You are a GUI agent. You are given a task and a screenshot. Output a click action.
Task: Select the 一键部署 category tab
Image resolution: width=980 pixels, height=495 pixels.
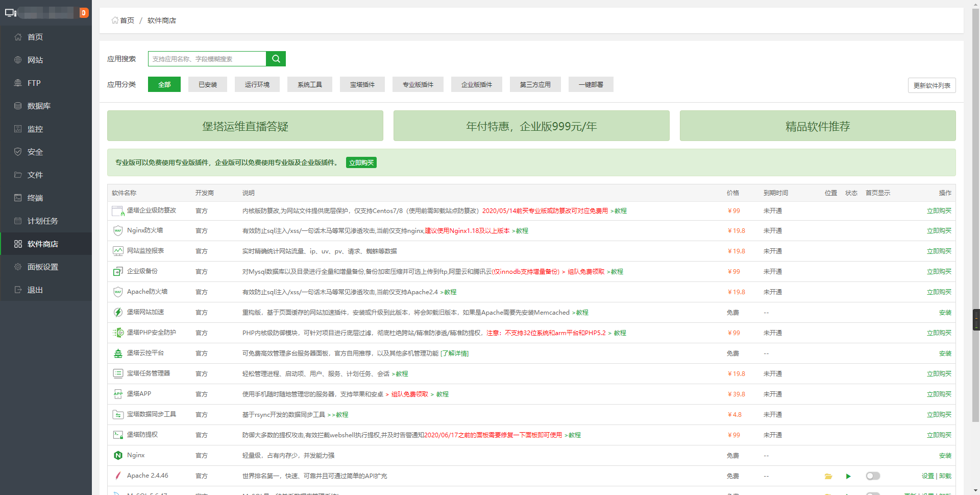591,84
